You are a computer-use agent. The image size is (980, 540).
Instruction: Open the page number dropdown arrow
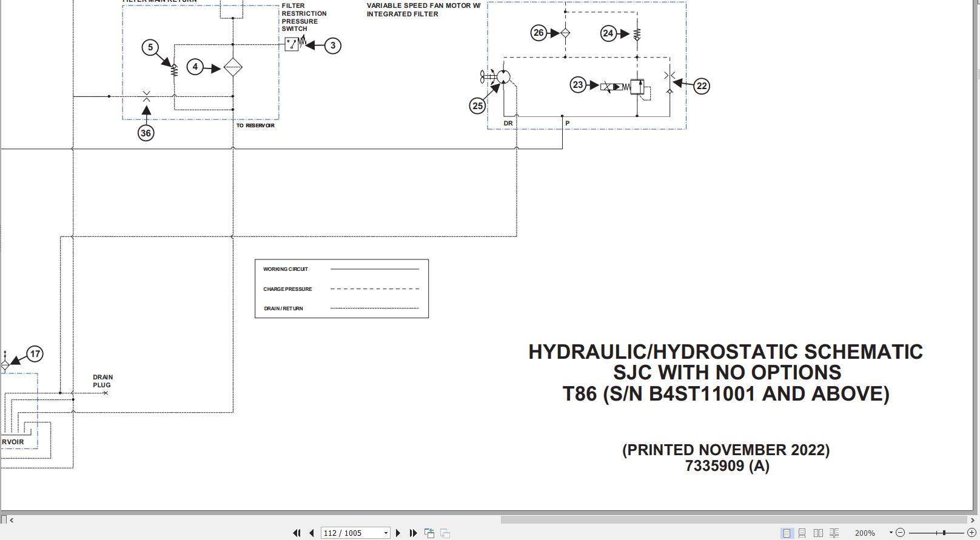point(386,533)
